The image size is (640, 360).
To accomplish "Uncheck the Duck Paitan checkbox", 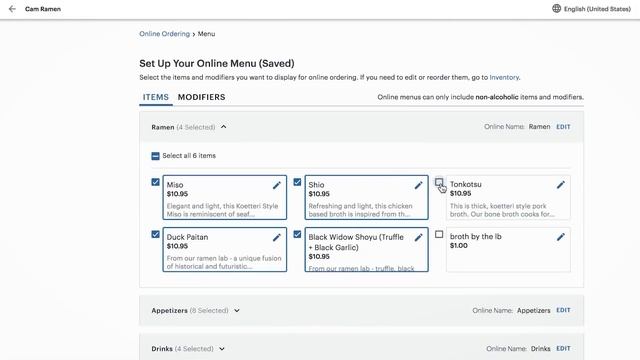I will pos(156,234).
